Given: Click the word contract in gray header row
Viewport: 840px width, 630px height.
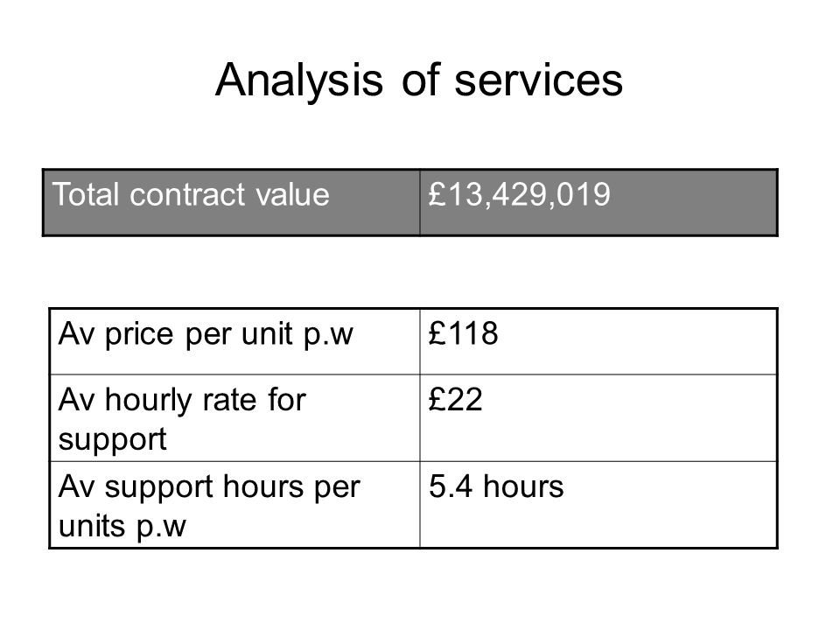Looking at the screenshot, I should (x=187, y=194).
